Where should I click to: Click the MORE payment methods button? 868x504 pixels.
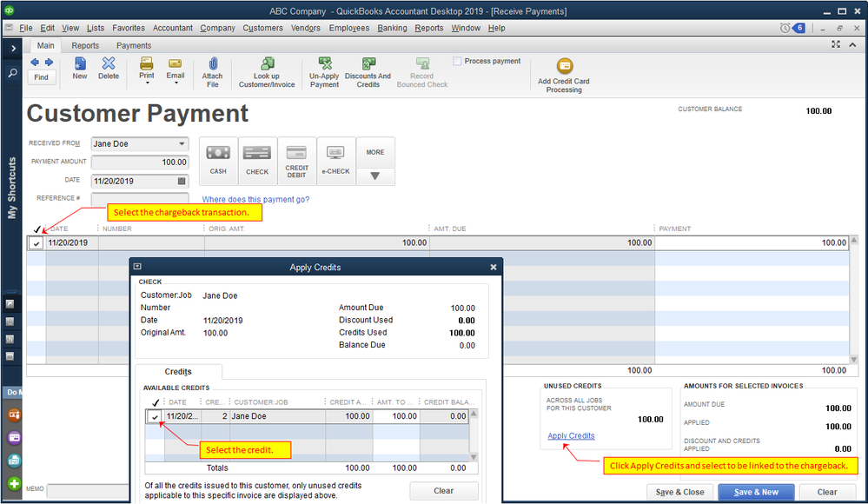(x=375, y=152)
